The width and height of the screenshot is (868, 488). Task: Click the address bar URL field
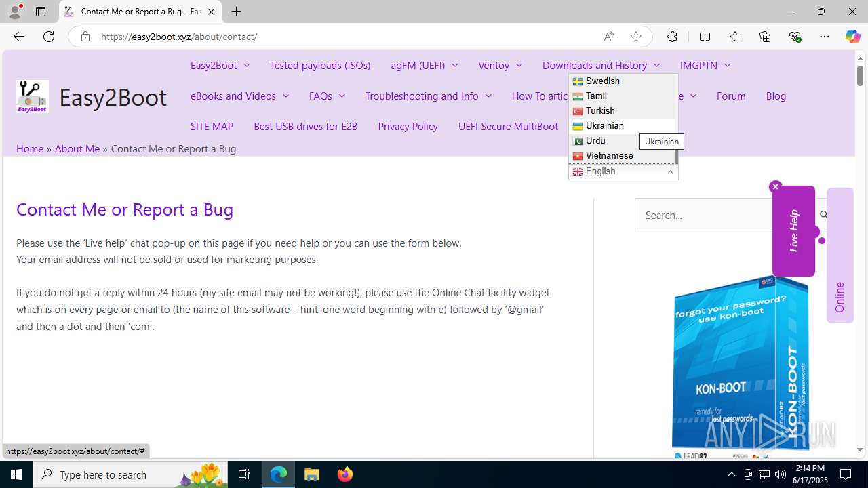[346, 37]
